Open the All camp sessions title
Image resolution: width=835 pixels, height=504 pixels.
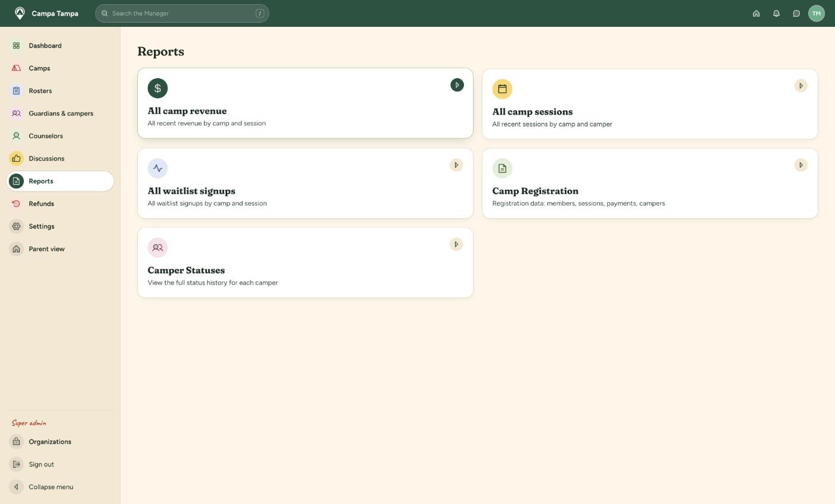[533, 112]
